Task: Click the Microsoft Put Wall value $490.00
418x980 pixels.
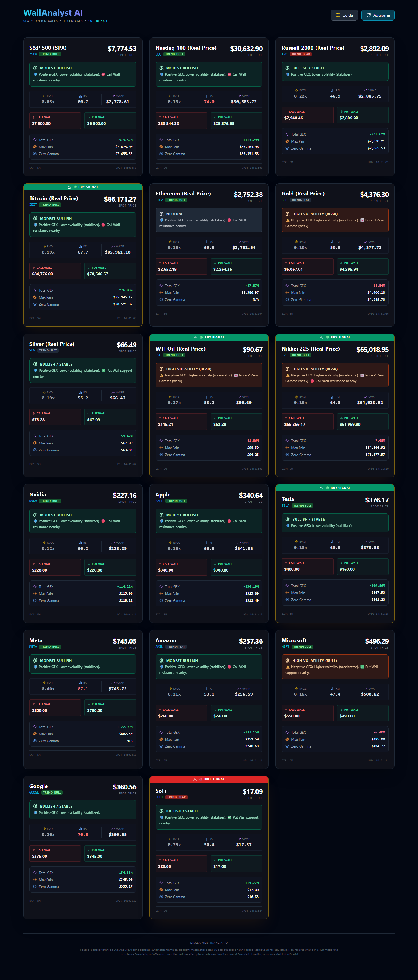Action: (347, 716)
